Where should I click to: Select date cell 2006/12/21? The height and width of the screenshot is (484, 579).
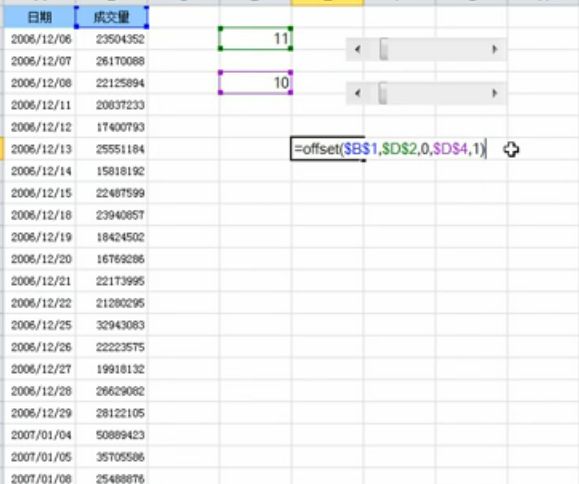click(x=40, y=281)
